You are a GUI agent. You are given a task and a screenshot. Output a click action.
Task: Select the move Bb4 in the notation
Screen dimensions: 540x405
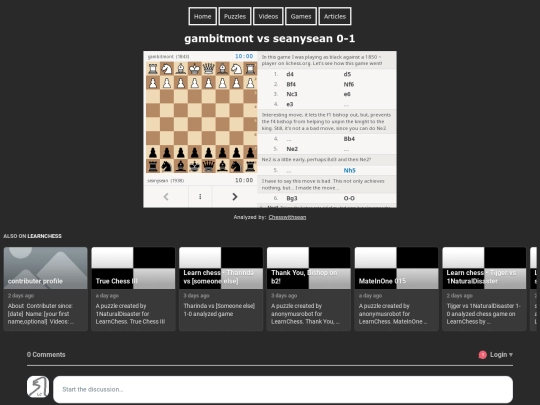pyautogui.click(x=349, y=139)
